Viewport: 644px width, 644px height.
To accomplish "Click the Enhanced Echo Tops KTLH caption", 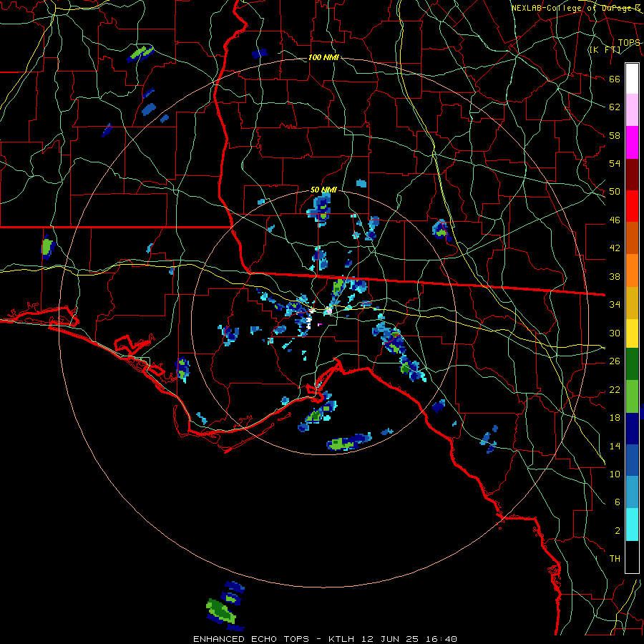I will tap(325, 639).
